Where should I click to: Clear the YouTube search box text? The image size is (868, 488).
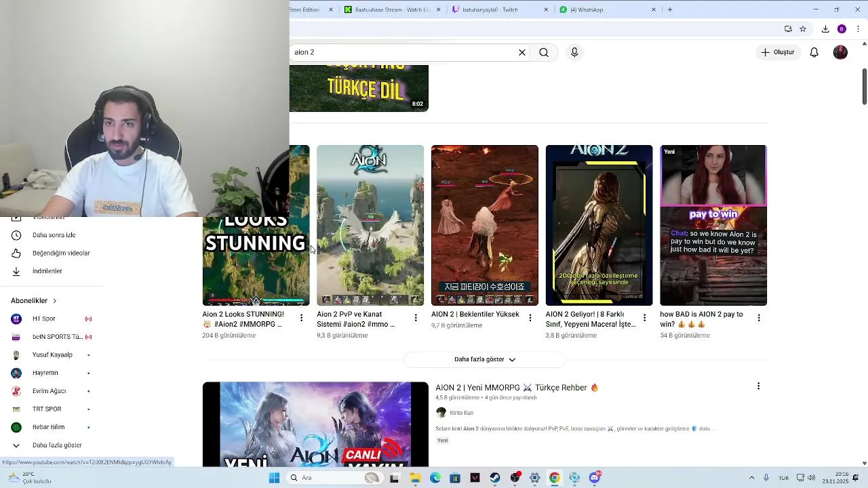point(522,52)
